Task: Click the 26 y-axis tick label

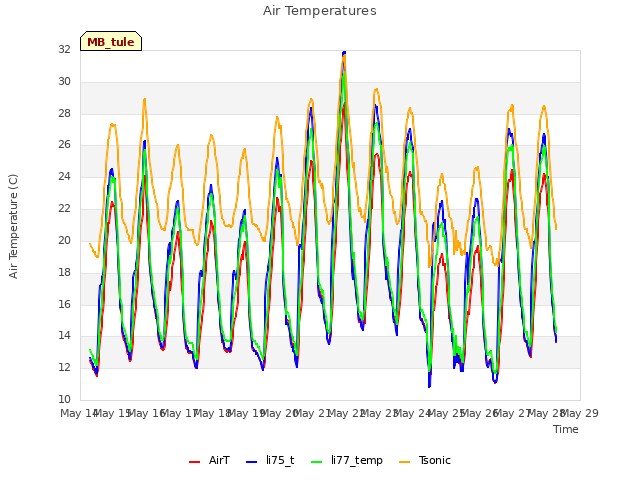Action: pos(64,144)
